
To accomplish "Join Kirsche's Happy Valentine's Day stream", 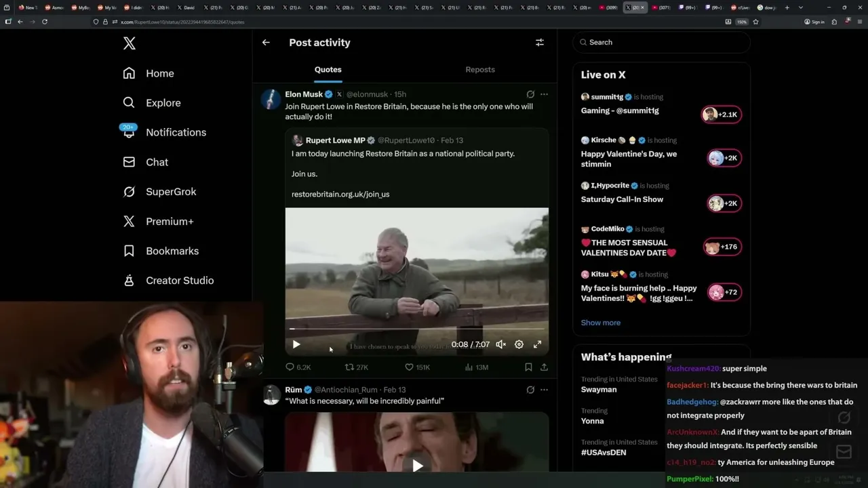I will tap(629, 159).
